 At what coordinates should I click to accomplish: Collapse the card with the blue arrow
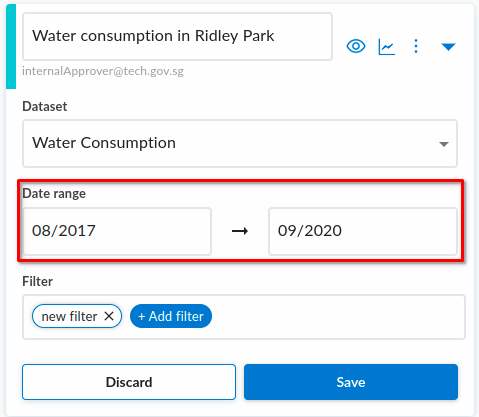(x=448, y=47)
